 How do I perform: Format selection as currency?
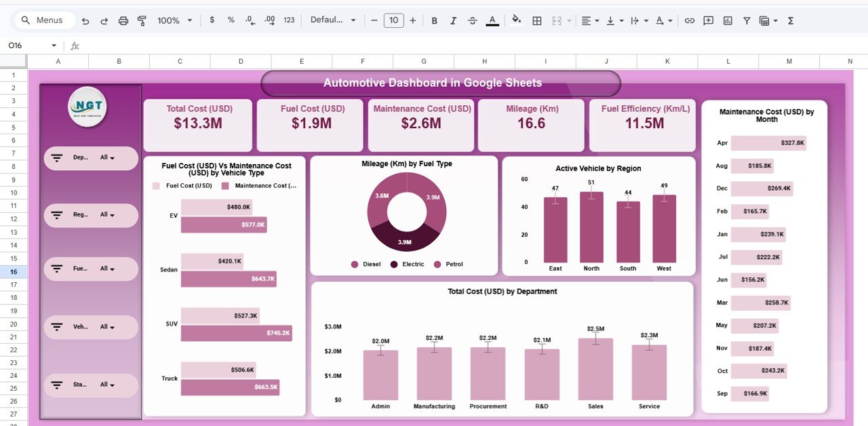pyautogui.click(x=211, y=20)
